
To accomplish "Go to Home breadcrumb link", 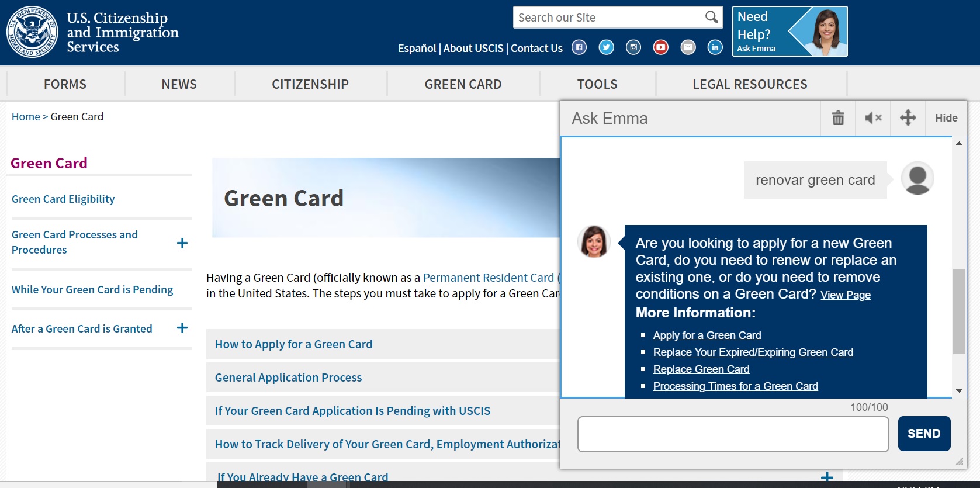I will [x=26, y=117].
